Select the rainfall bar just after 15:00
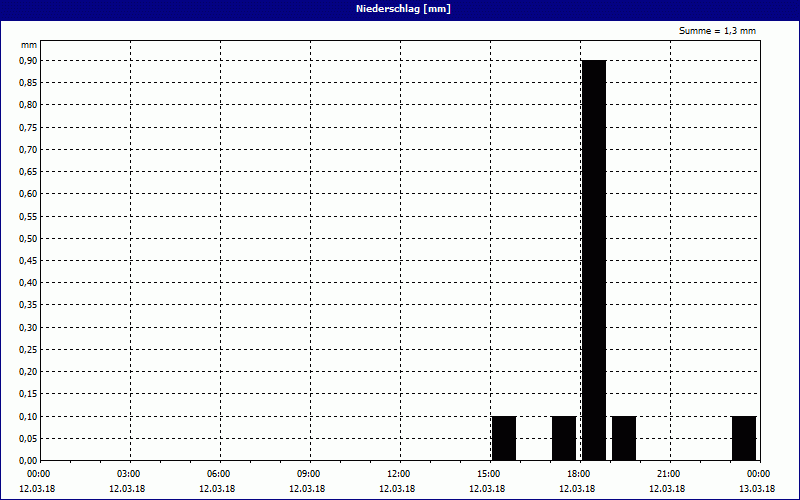This screenshot has width=800, height=500. coord(504,438)
